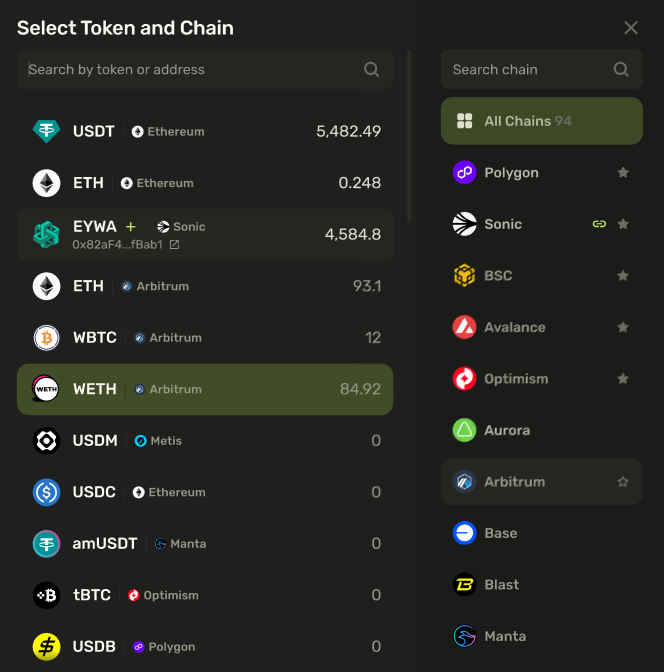Screen dimensions: 664x672
Task: Click the token search magnifier icon
Action: coord(371,70)
